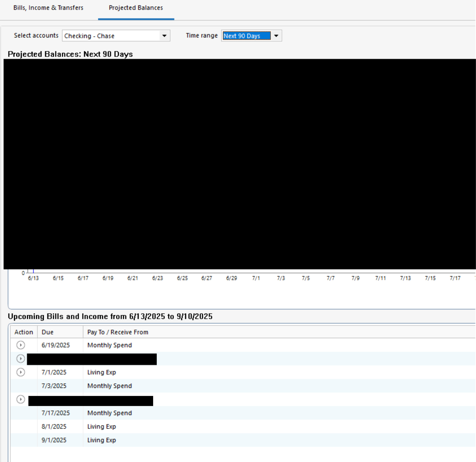Expand the Time range dropdown arrow
The image size is (476, 462).
[276, 36]
